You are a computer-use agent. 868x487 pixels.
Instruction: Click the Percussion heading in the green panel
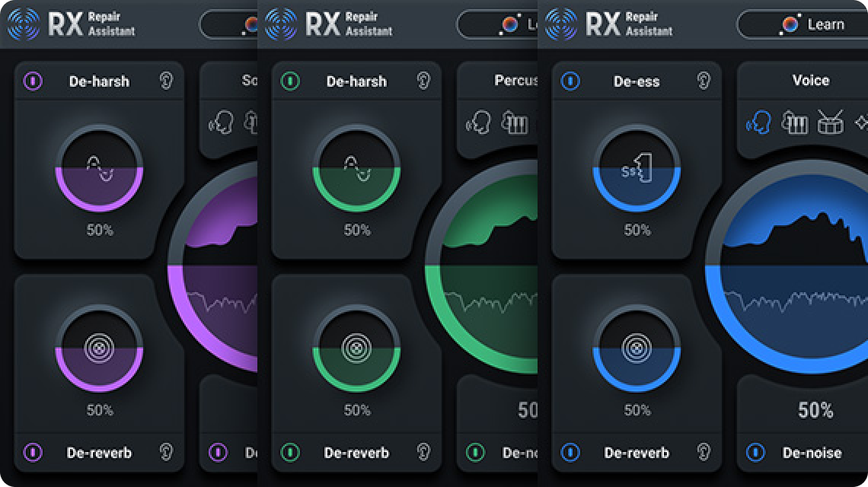point(516,80)
